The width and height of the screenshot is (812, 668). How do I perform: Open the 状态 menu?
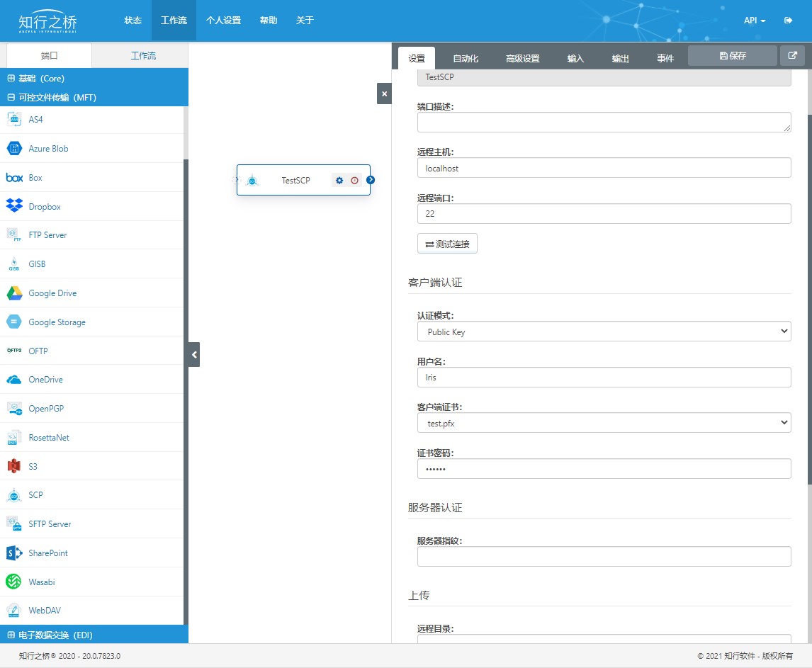[x=132, y=21]
